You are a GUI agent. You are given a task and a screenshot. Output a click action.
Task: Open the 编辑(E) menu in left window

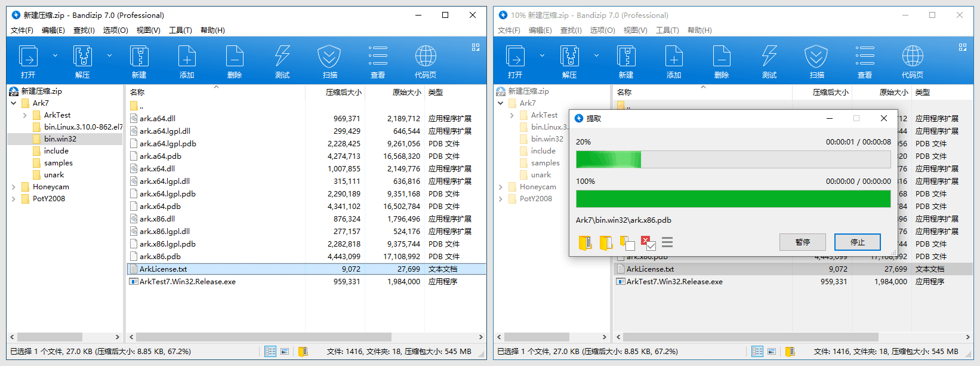53,30
